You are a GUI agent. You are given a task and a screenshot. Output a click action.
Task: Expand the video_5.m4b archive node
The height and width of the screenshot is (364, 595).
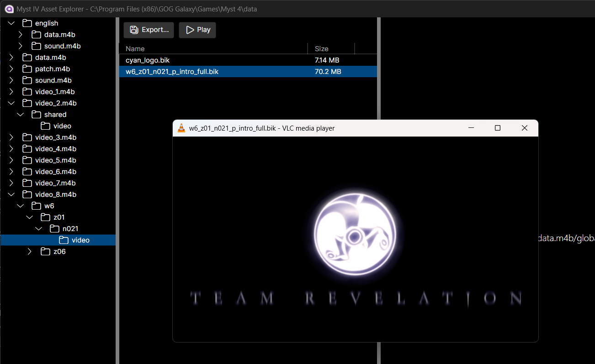11,160
